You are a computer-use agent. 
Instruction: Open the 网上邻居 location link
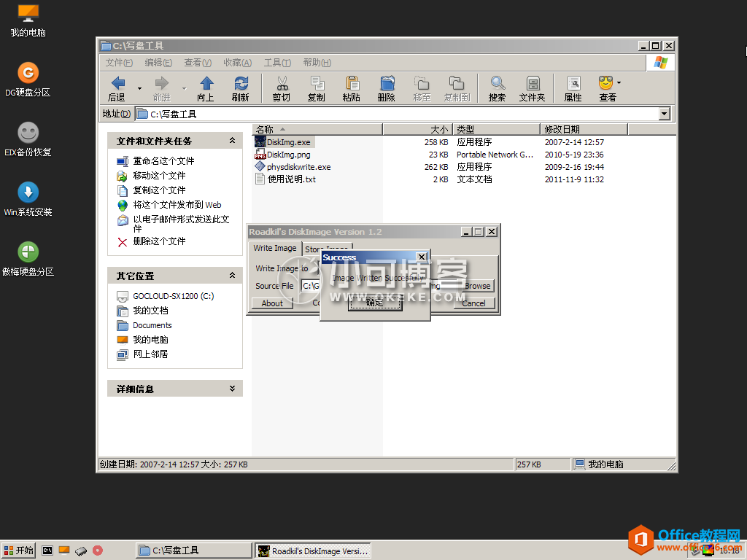150,354
